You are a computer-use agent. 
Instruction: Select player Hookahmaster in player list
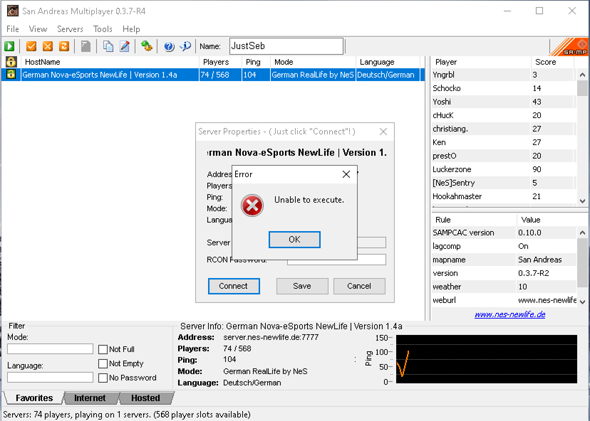[503, 196]
